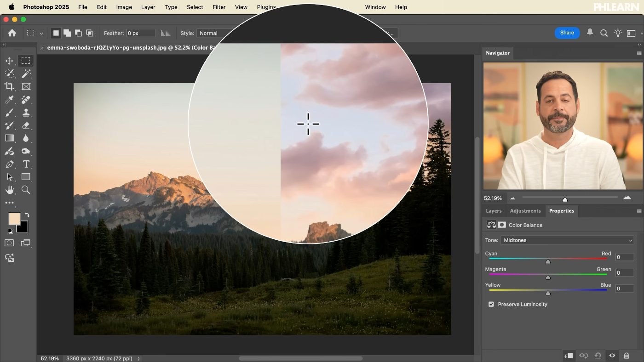Select the Magic Wand tool
The image size is (644, 362).
(26, 74)
